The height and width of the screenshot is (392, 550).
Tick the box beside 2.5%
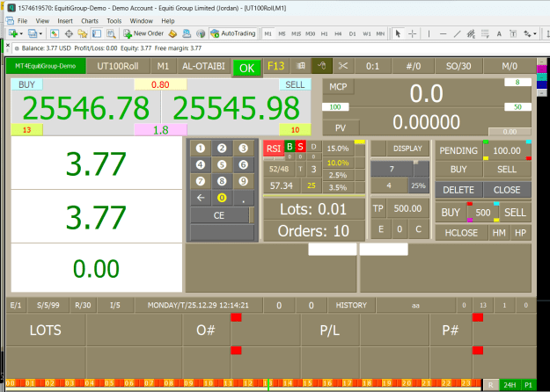pos(360,175)
